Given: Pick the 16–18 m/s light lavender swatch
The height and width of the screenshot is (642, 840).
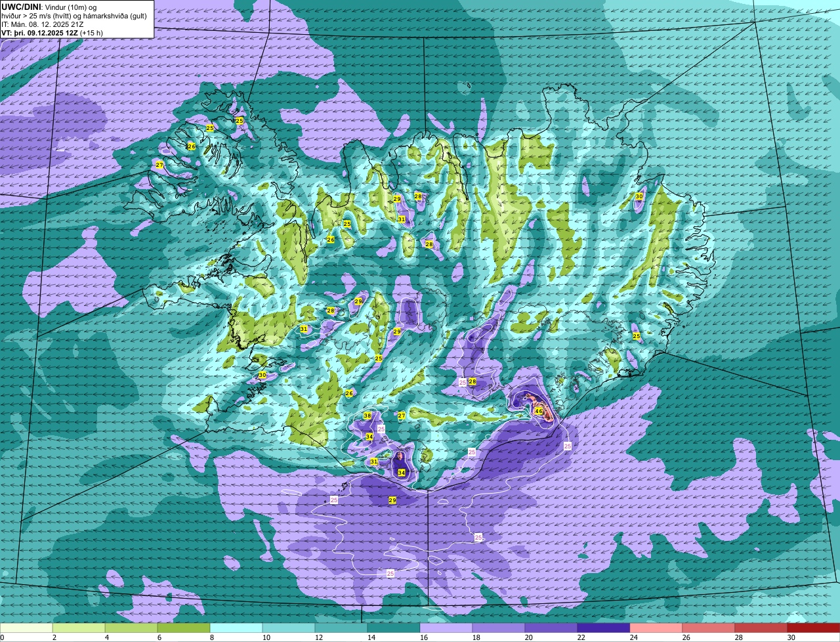Looking at the screenshot, I should pyautogui.click(x=446, y=628).
